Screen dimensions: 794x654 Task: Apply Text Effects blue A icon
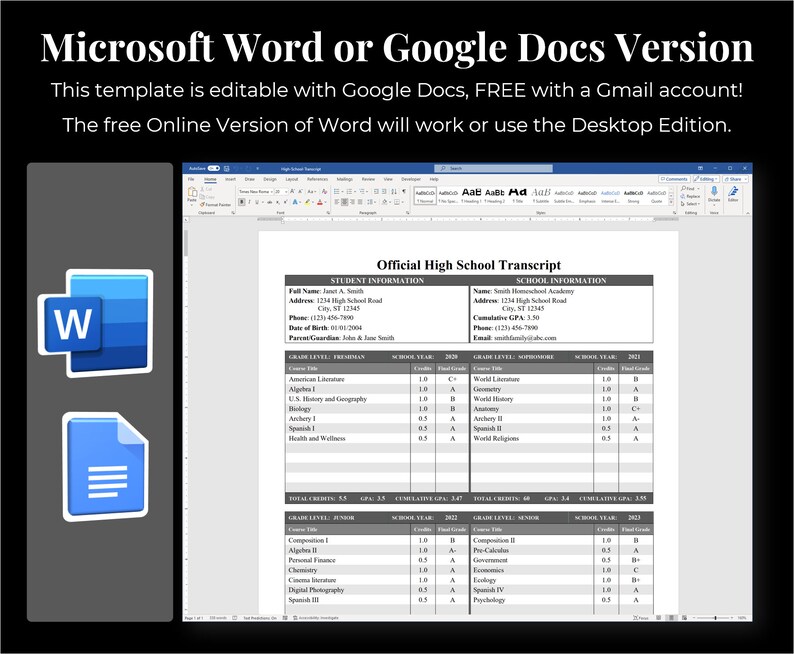click(295, 202)
